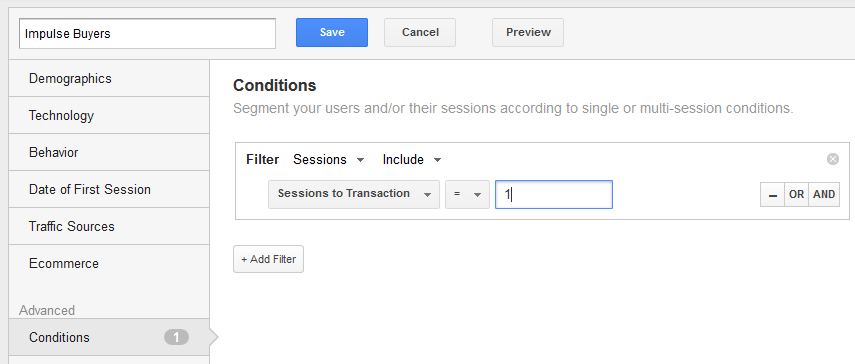
Task: Cancel segment editing
Action: [x=420, y=32]
